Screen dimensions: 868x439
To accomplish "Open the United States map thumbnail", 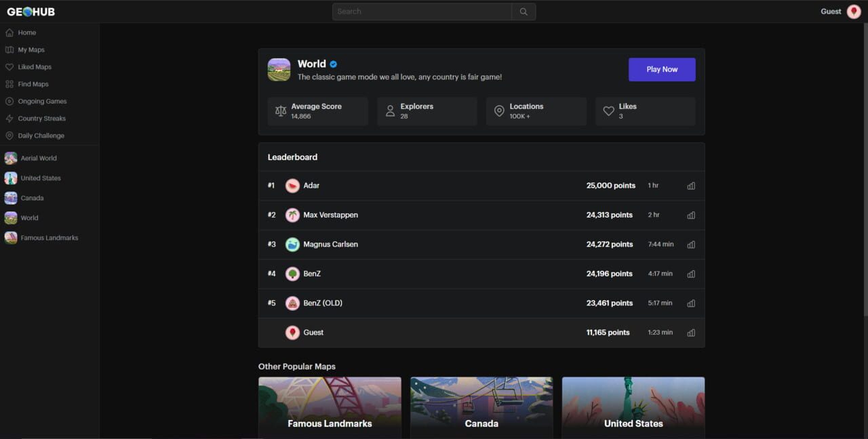I will point(633,406).
